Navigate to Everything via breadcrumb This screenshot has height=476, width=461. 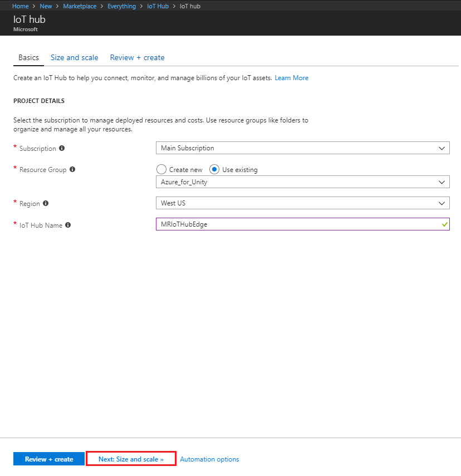pyautogui.click(x=121, y=6)
